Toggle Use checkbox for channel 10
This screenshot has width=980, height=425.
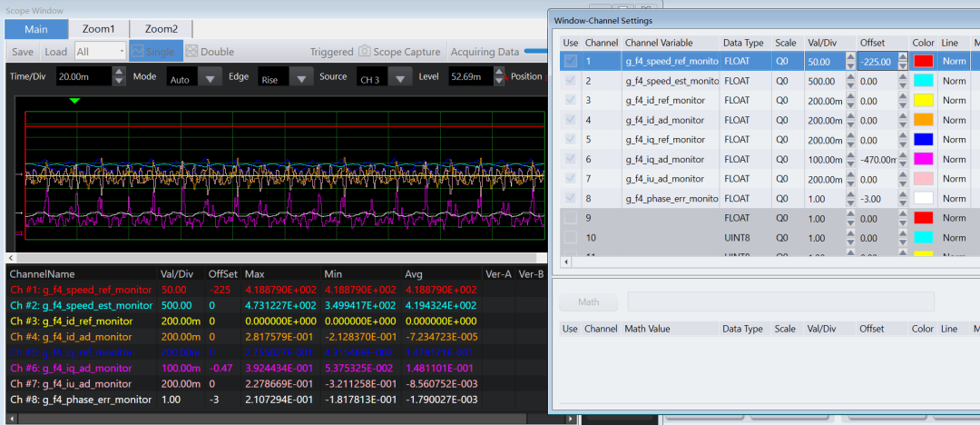[x=570, y=237]
